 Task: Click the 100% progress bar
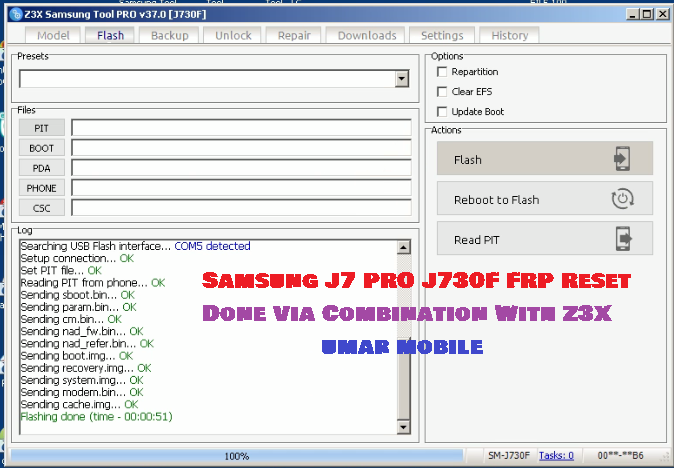[237, 456]
